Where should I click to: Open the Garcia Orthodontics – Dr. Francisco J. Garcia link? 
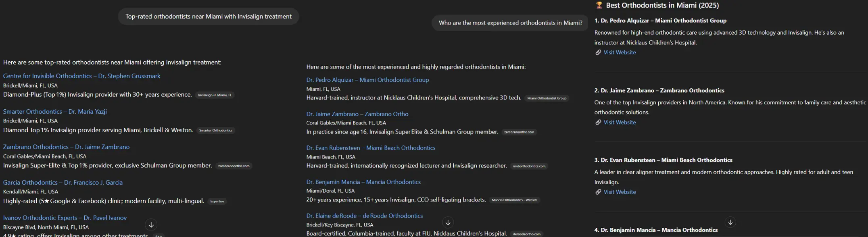pyautogui.click(x=63, y=182)
